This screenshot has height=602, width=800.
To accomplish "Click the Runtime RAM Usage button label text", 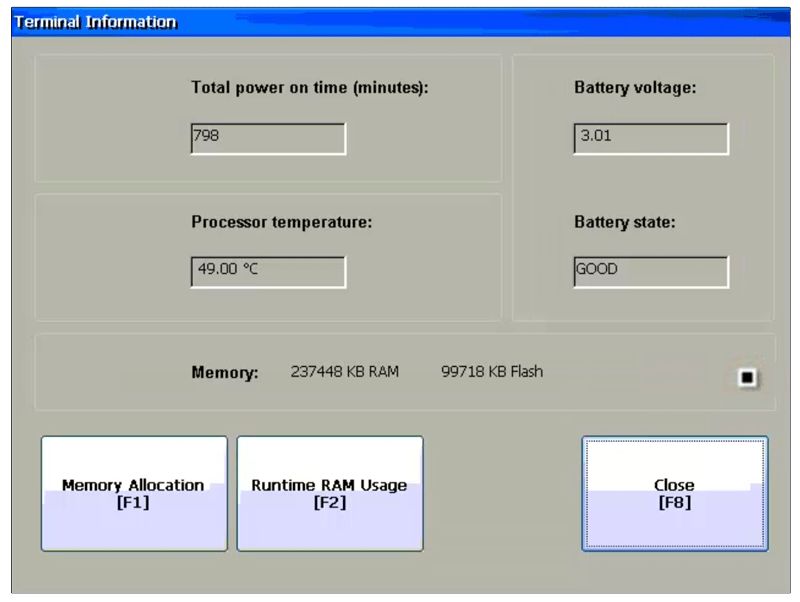I will [331, 485].
